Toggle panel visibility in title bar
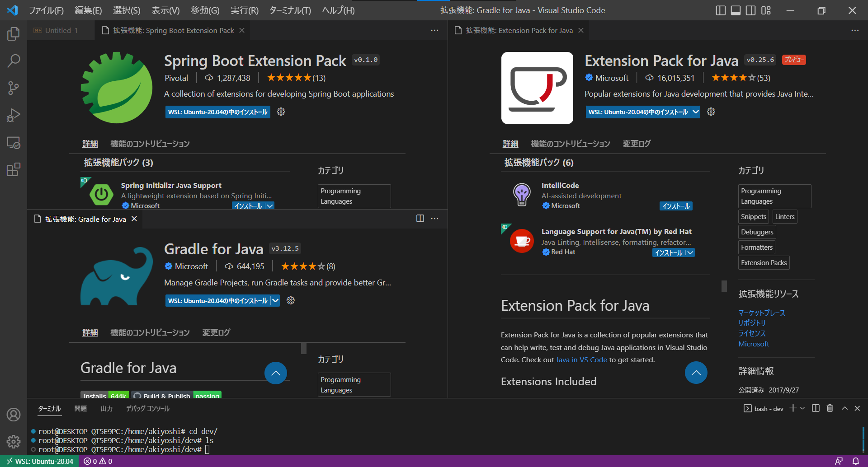The width and height of the screenshot is (868, 467). tap(736, 10)
